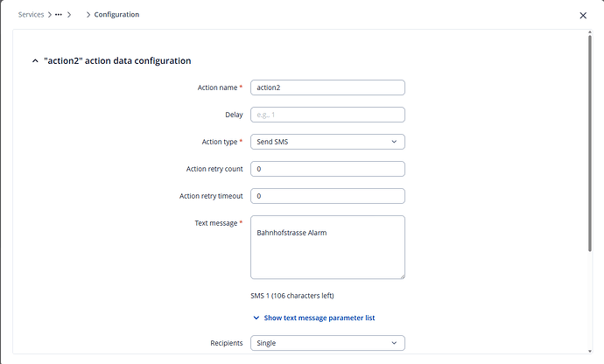Show text message parameter list
The width and height of the screenshot is (604, 364).
coord(314,318)
